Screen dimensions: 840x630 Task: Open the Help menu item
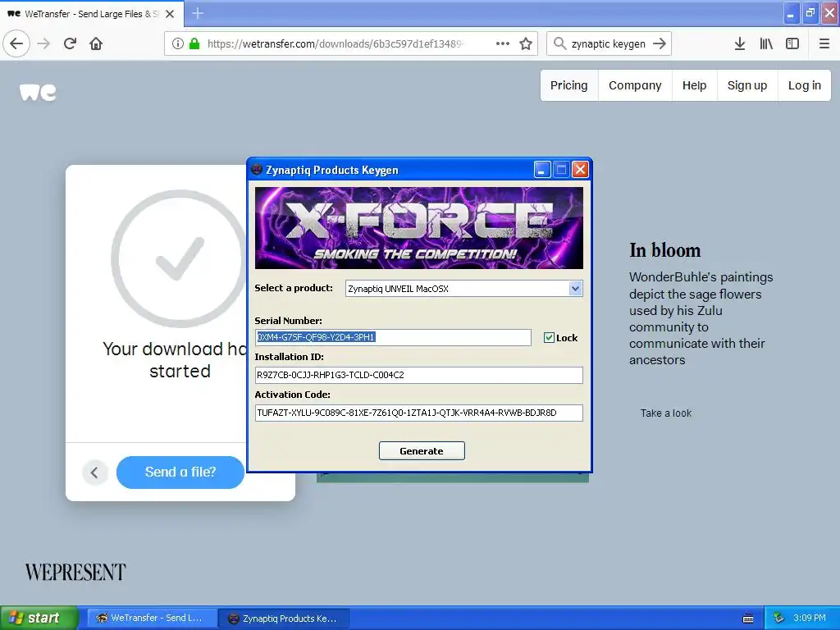[x=694, y=85]
